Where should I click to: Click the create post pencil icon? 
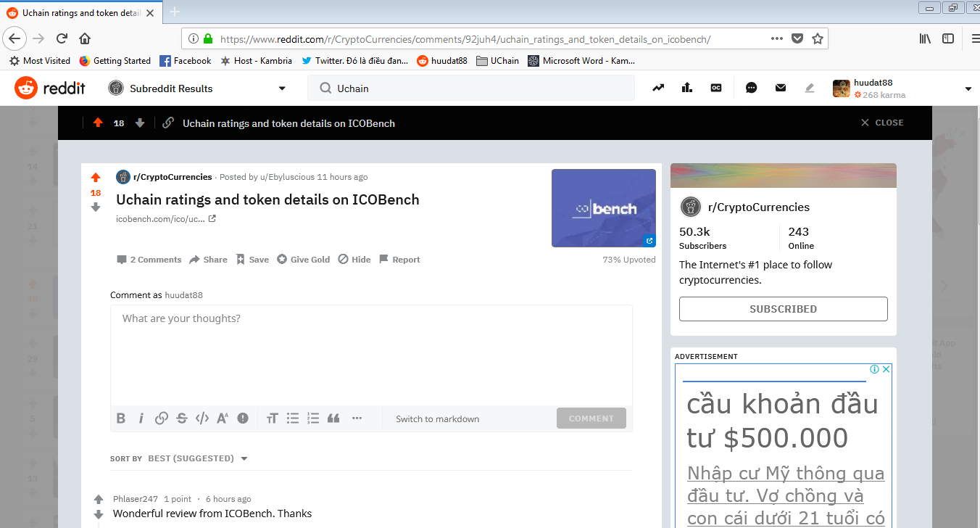(810, 88)
